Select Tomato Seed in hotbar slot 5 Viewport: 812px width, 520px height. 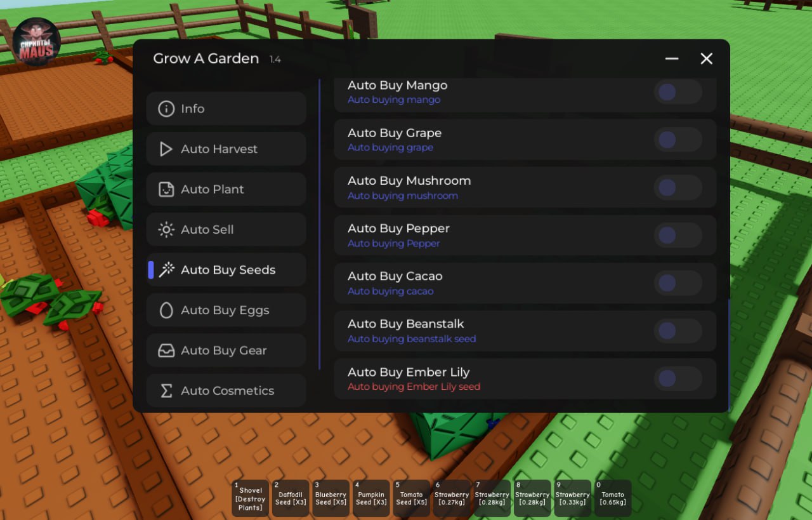(412, 498)
